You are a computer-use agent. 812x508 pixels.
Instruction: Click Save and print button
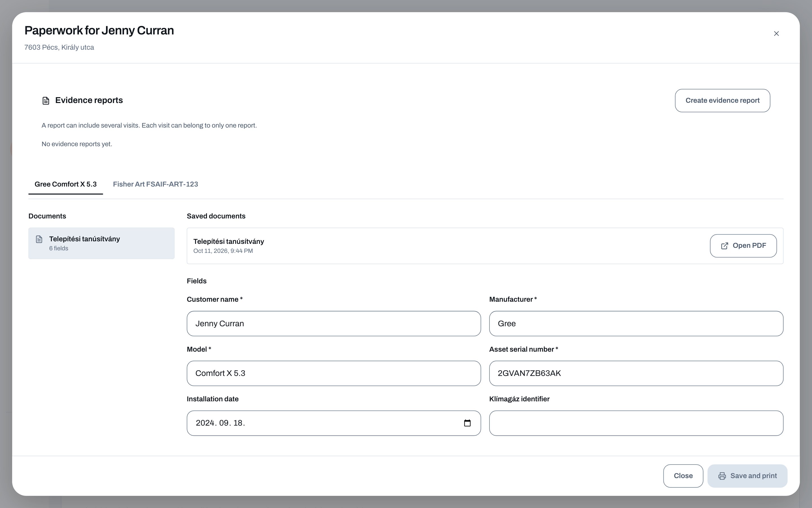[747, 476]
